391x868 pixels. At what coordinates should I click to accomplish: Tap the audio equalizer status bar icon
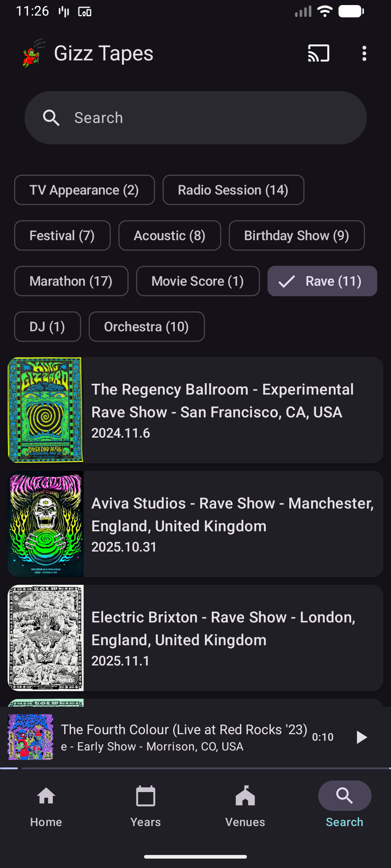pos(64,12)
